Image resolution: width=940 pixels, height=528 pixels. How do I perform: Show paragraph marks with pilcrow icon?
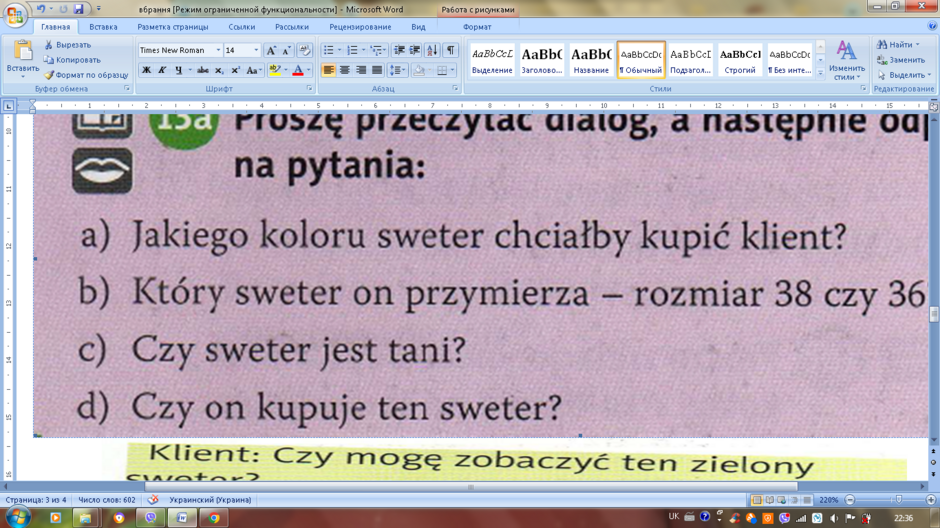(x=450, y=50)
